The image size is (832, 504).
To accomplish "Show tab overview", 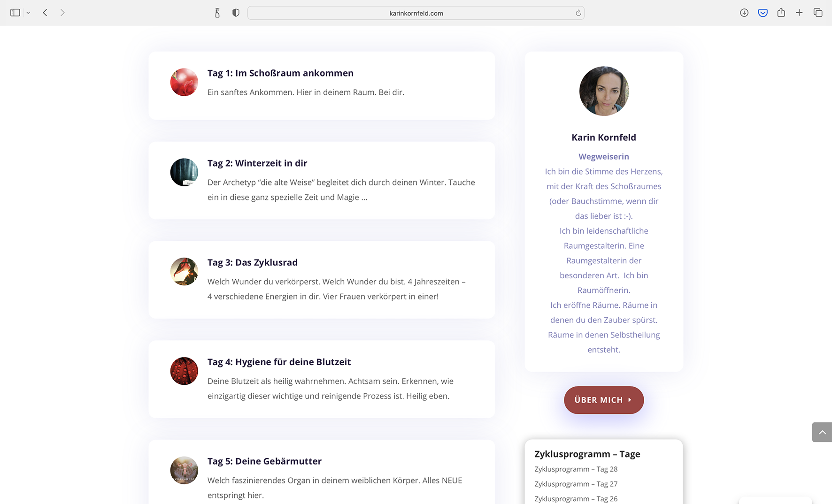I will [818, 13].
